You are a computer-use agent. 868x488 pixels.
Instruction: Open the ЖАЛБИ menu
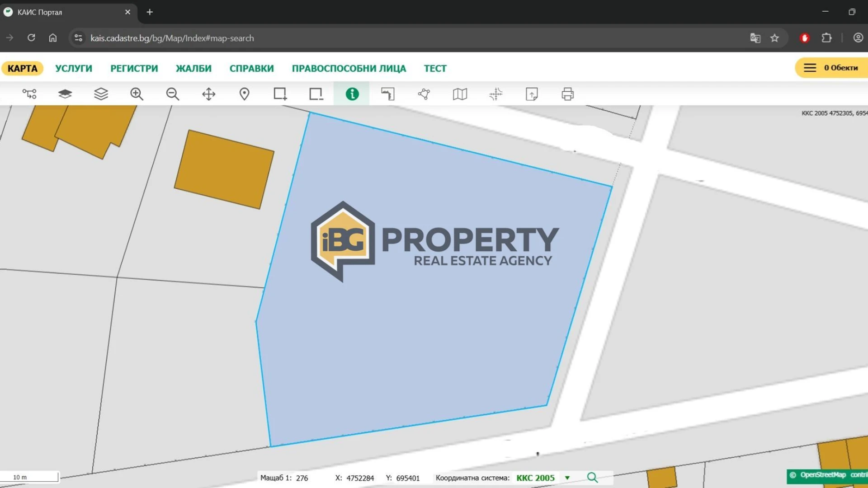click(x=193, y=68)
